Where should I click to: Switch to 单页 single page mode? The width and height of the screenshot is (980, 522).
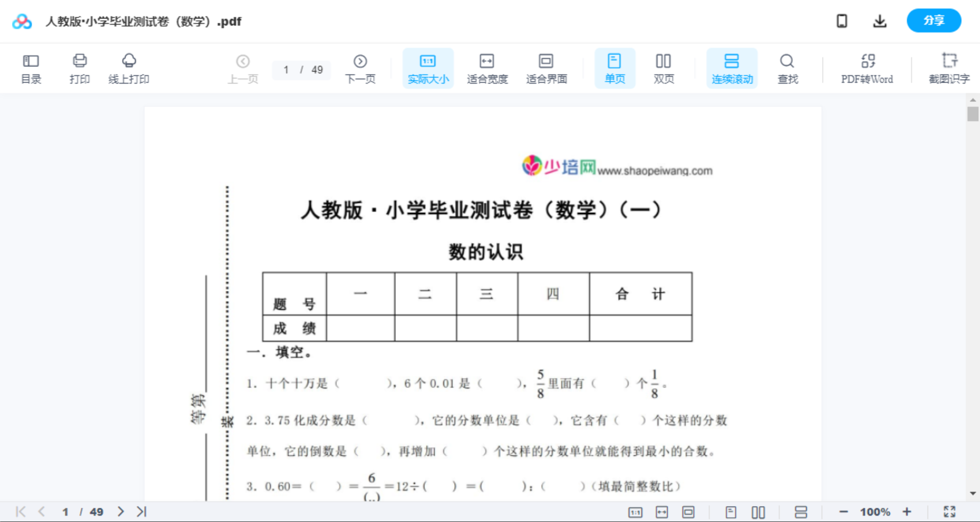[x=615, y=68]
